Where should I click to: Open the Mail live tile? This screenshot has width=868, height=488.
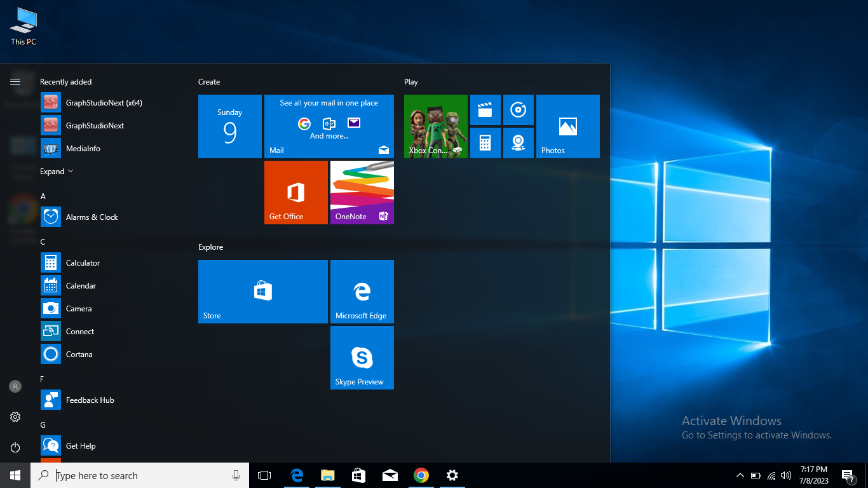pyautogui.click(x=329, y=126)
